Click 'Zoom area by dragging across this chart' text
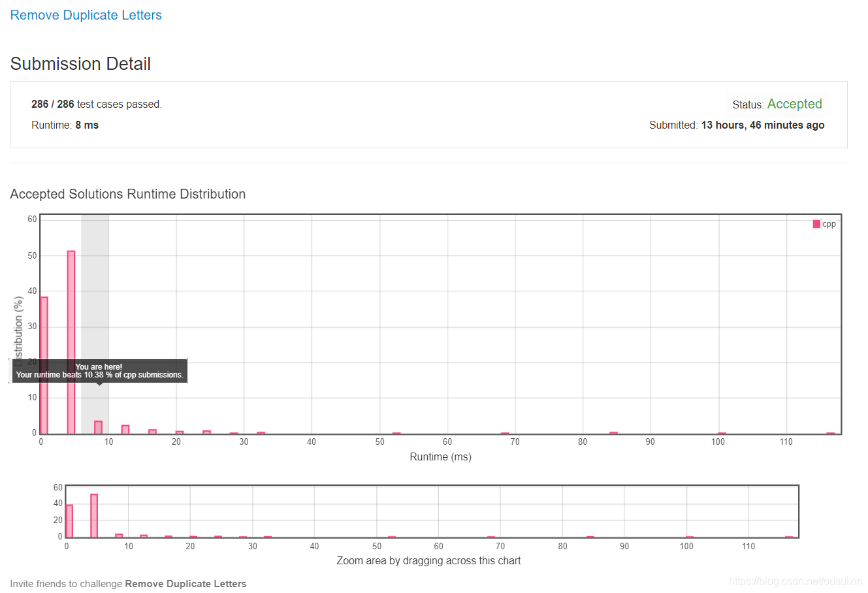Viewport: 868px width, 593px height. point(428,560)
